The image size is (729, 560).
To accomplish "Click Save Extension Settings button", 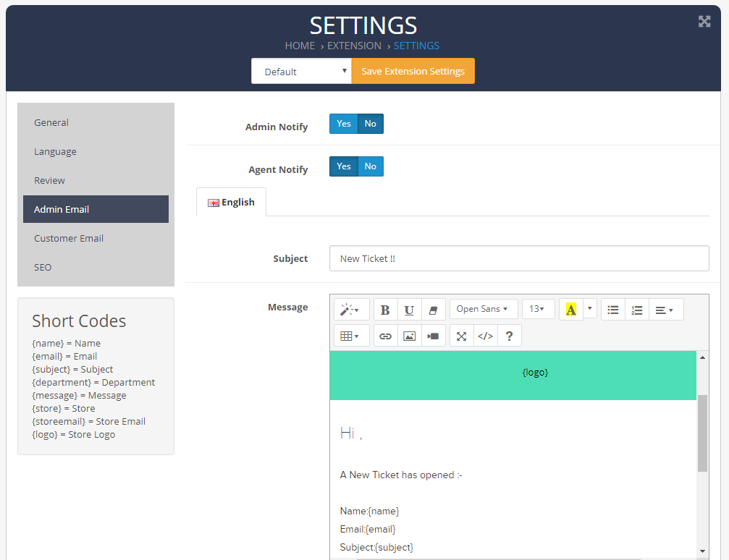I will tap(413, 72).
